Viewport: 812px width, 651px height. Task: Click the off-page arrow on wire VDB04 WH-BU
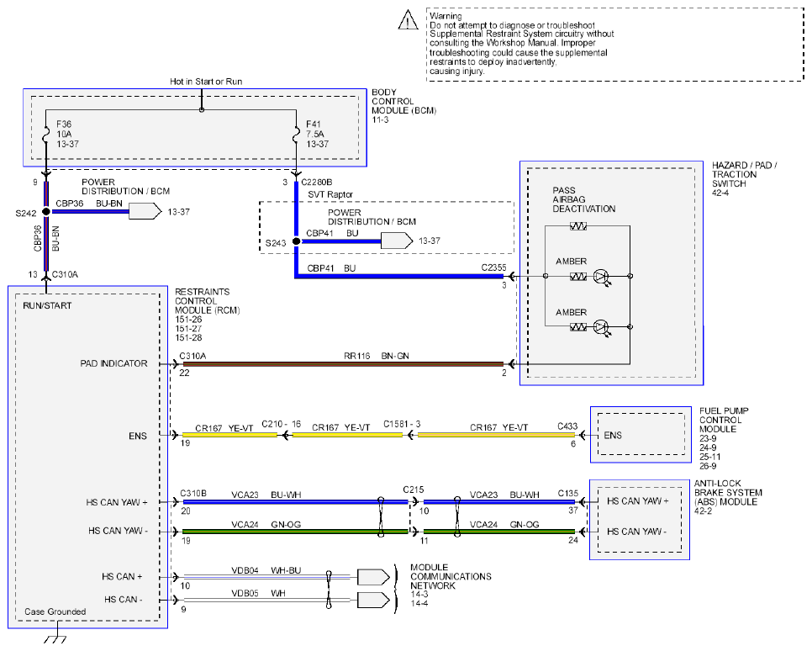[373, 577]
